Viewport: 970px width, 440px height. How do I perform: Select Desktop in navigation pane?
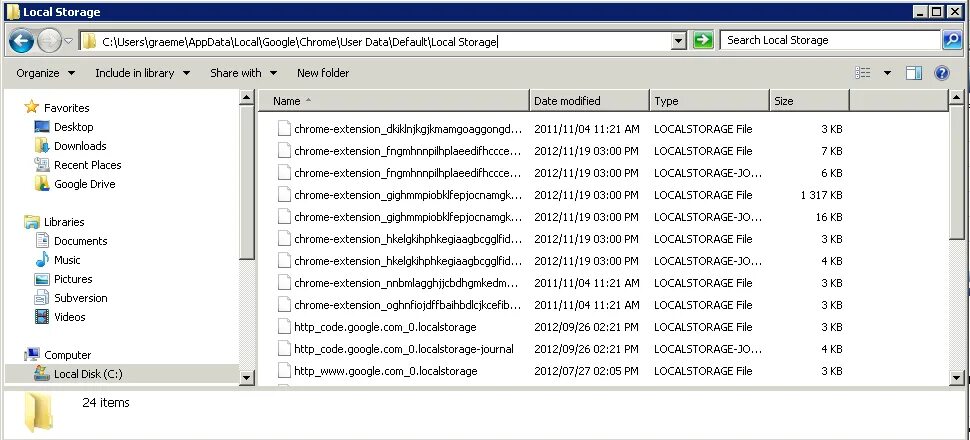pos(74,127)
